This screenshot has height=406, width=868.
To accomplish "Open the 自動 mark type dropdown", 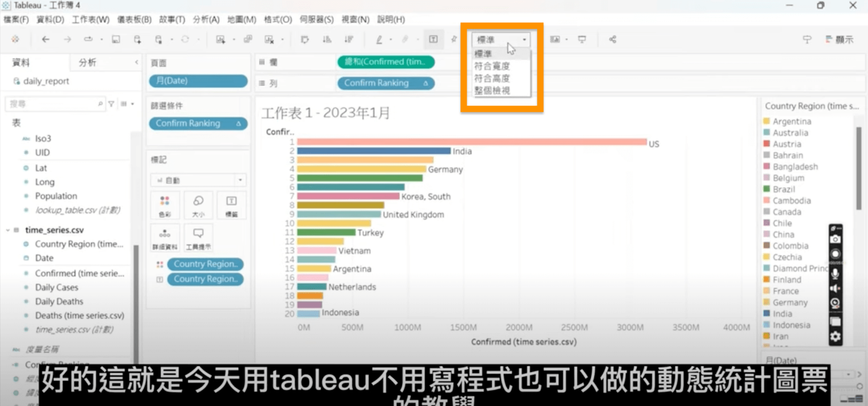I will pyautogui.click(x=199, y=180).
